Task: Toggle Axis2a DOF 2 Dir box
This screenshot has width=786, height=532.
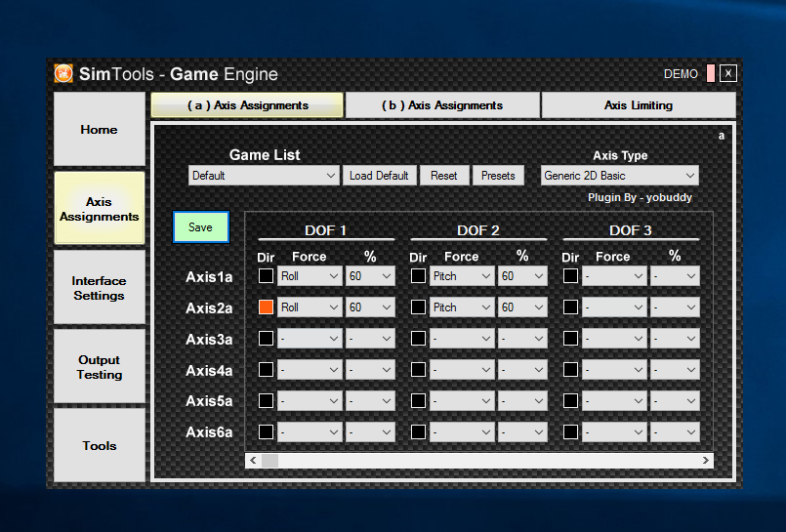Action: coord(418,307)
